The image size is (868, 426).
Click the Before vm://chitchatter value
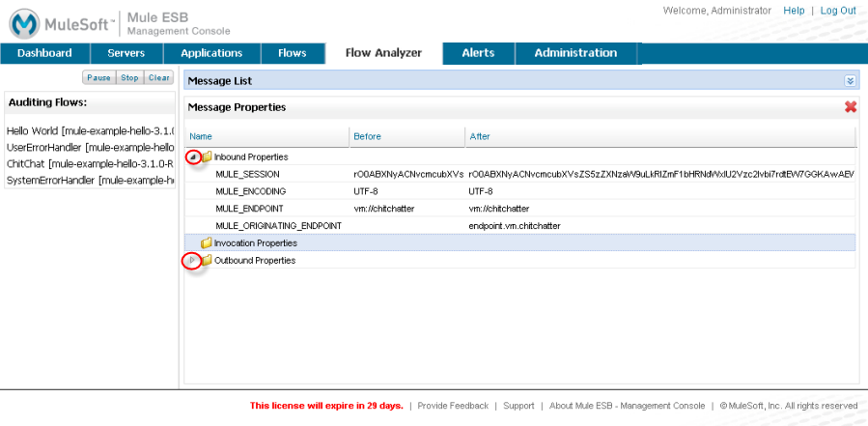click(384, 209)
